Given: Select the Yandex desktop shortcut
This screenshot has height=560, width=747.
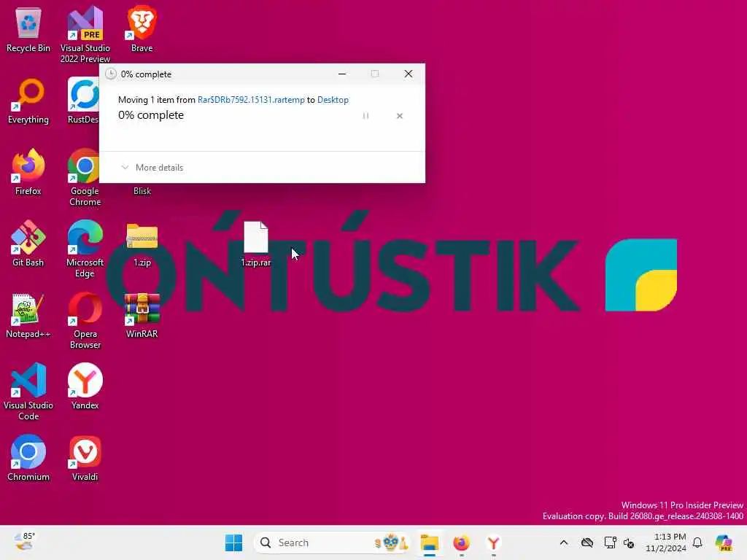Looking at the screenshot, I should point(85,386).
